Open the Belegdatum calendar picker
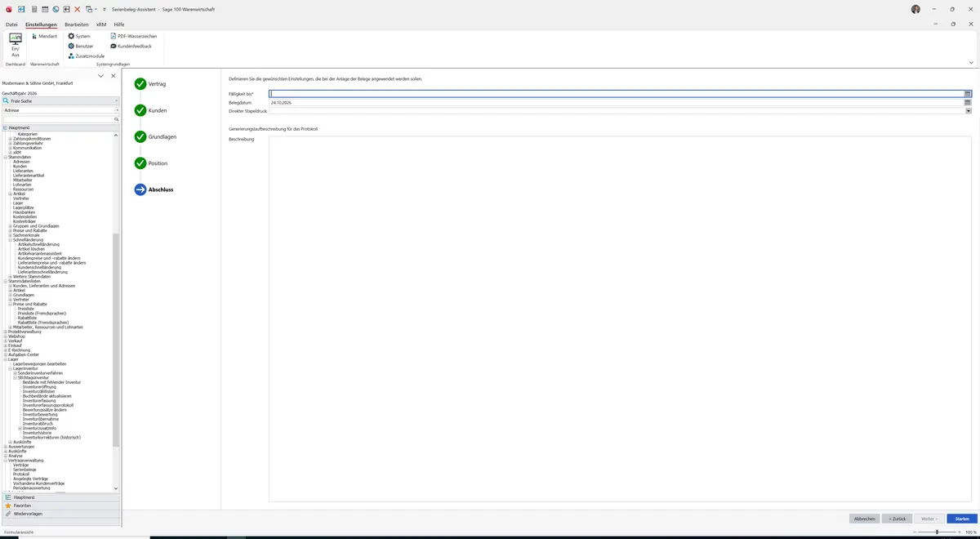This screenshot has width=980, height=539. point(968,103)
